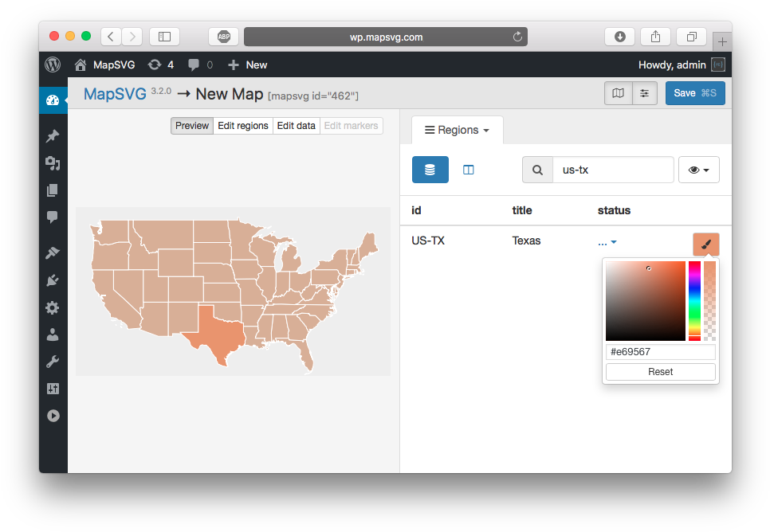Click the map view icon button
The width and height of the screenshot is (770, 532).
(619, 93)
